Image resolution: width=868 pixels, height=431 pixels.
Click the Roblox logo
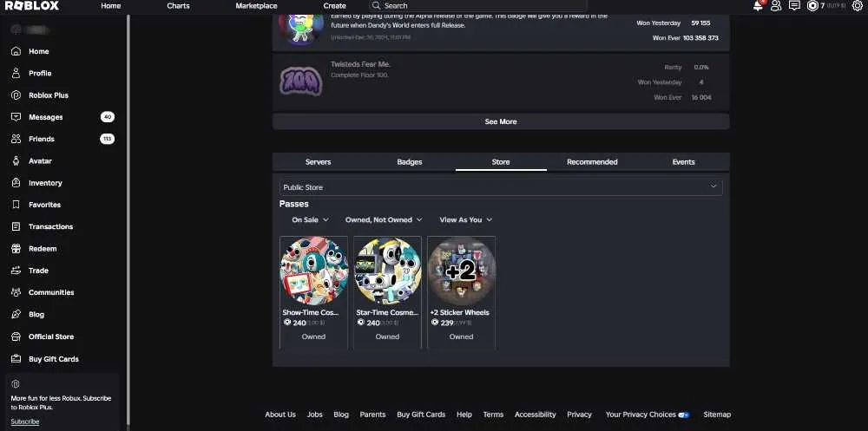click(31, 6)
